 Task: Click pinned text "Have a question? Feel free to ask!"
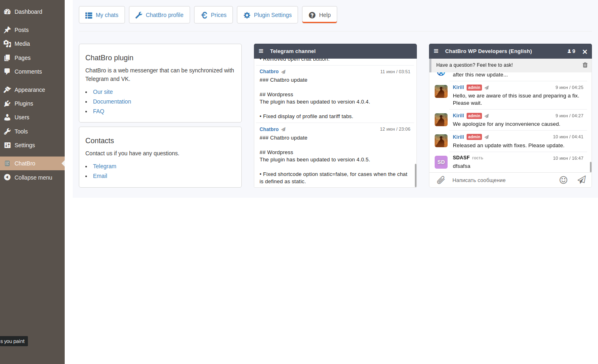point(474,65)
